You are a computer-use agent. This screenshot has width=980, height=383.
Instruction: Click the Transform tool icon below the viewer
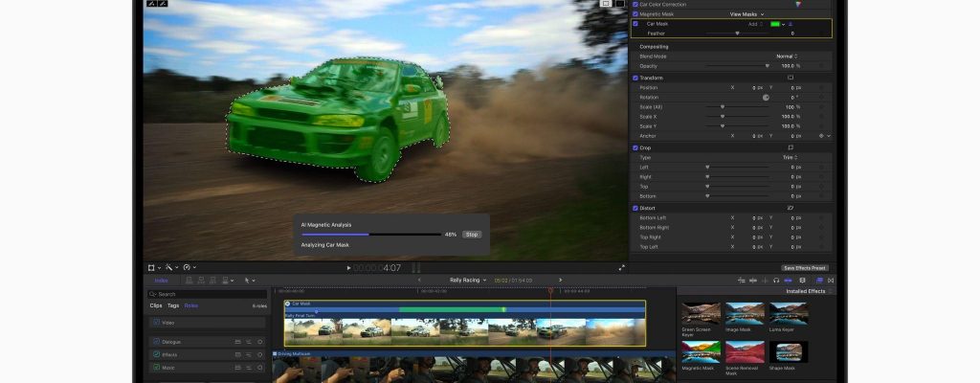152,268
